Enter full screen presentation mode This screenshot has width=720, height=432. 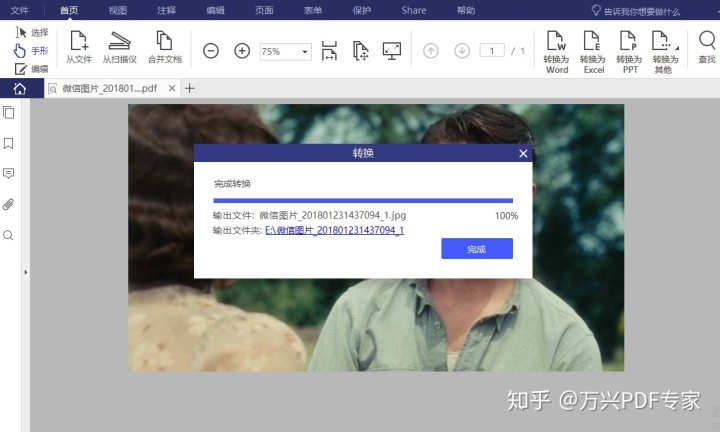pyautogui.click(x=392, y=50)
